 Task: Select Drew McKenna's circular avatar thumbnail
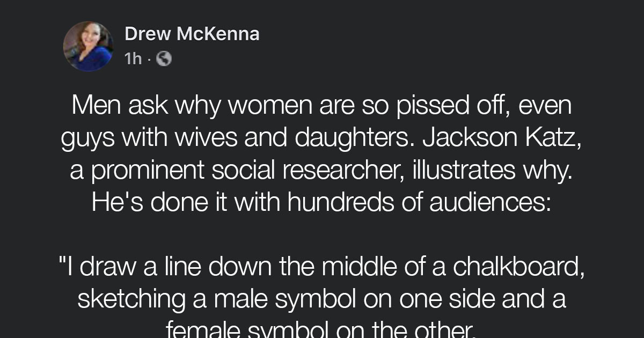coord(89,46)
